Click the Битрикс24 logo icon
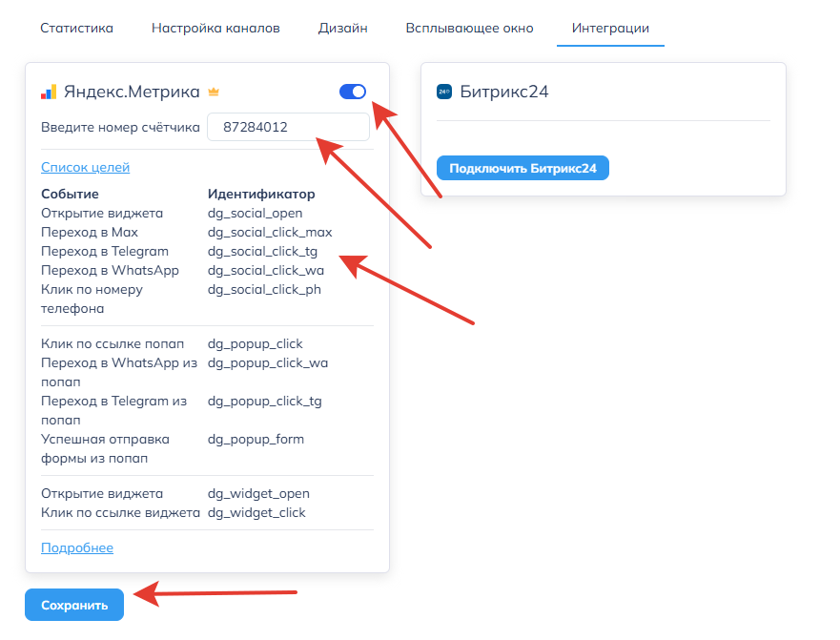Screen dimensions: 840x640 pos(444,93)
